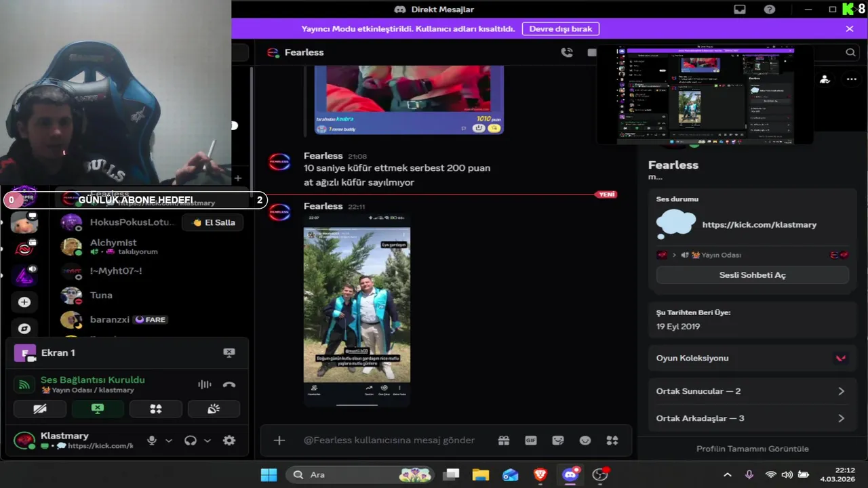Open the green voice connection signal icon
This screenshot has height=488, width=868.
coord(24,385)
